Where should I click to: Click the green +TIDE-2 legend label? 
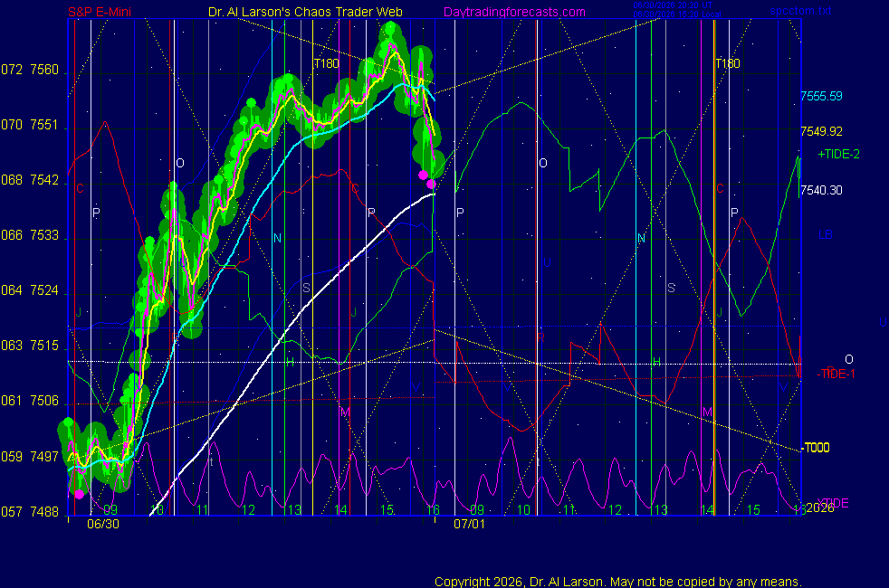pyautogui.click(x=838, y=154)
